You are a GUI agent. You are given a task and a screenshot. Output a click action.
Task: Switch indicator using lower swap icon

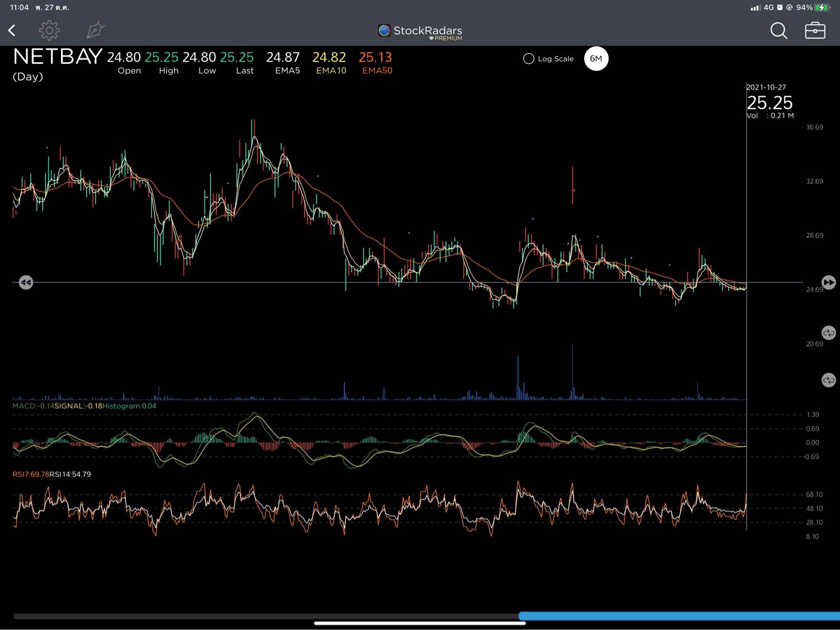828,380
